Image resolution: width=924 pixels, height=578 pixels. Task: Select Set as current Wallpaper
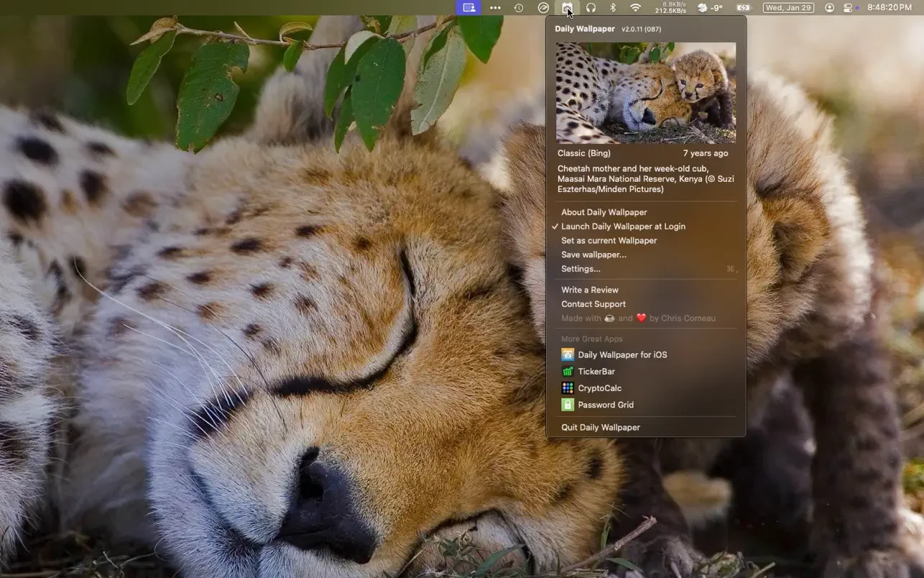click(x=609, y=241)
